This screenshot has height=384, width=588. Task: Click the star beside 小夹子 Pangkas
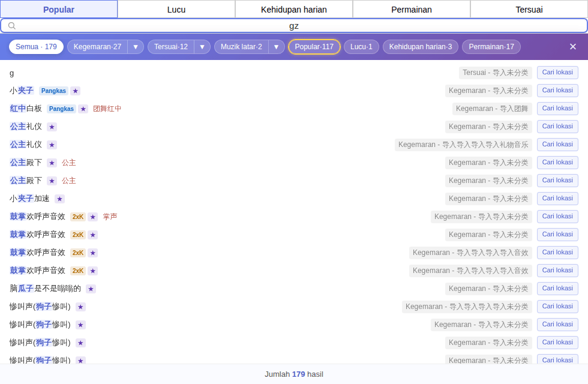coord(76,91)
